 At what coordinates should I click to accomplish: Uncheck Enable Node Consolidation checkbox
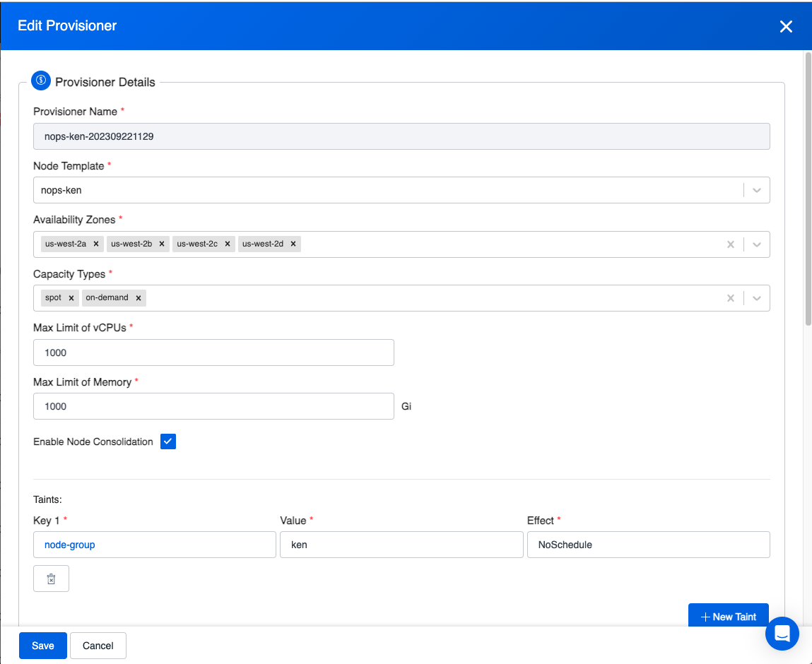tap(168, 441)
